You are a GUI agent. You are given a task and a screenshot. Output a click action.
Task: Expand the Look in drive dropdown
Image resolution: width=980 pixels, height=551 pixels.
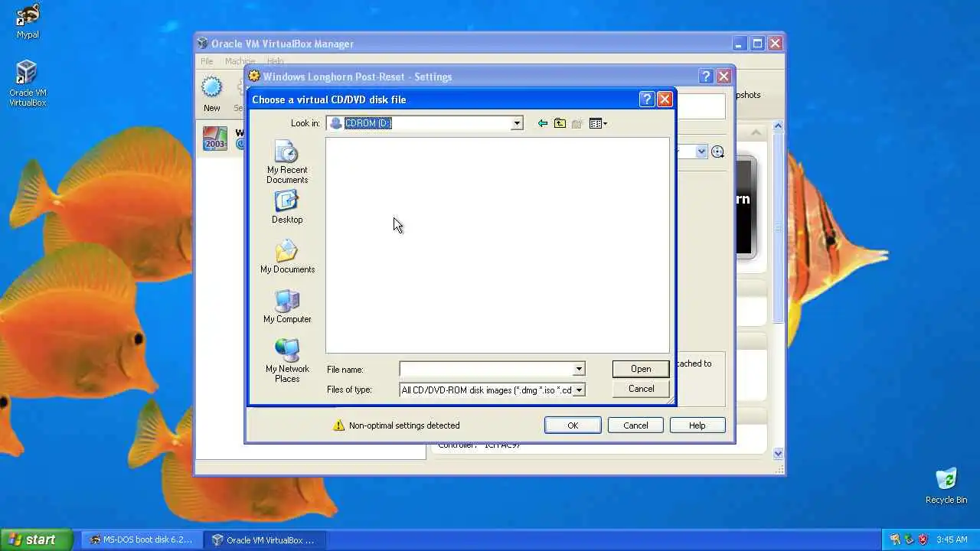pos(517,123)
